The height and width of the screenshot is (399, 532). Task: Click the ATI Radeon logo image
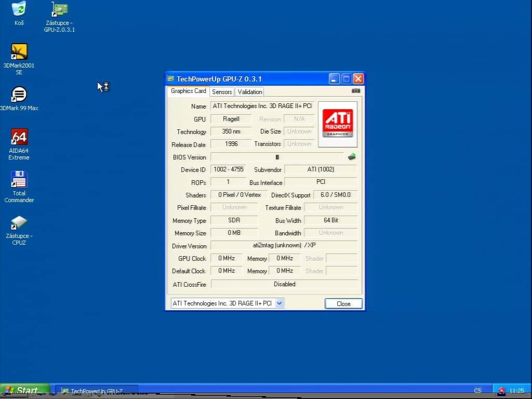click(337, 124)
